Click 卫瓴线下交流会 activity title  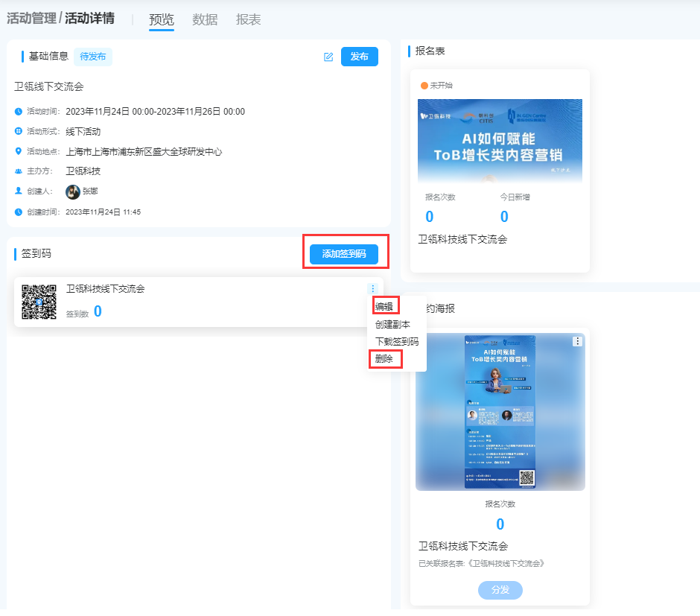(48, 86)
